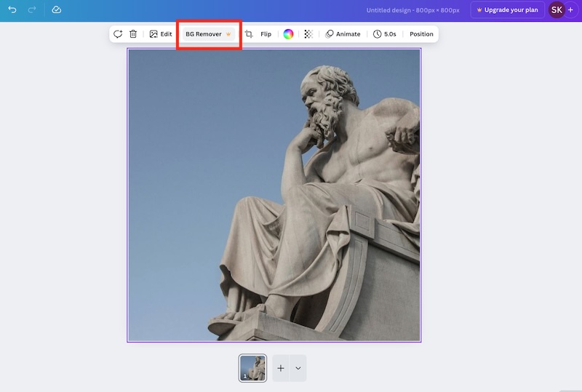Click the plus icon beside SK avatar

coord(571,10)
